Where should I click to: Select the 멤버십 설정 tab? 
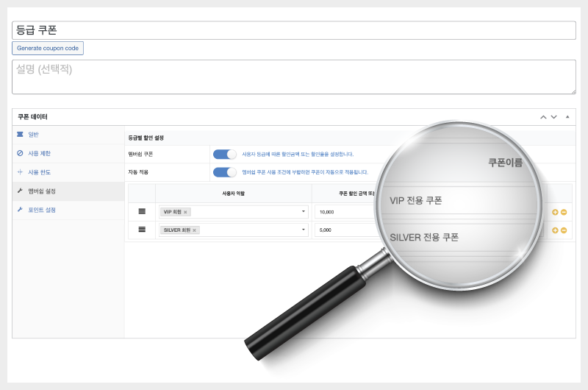42,191
